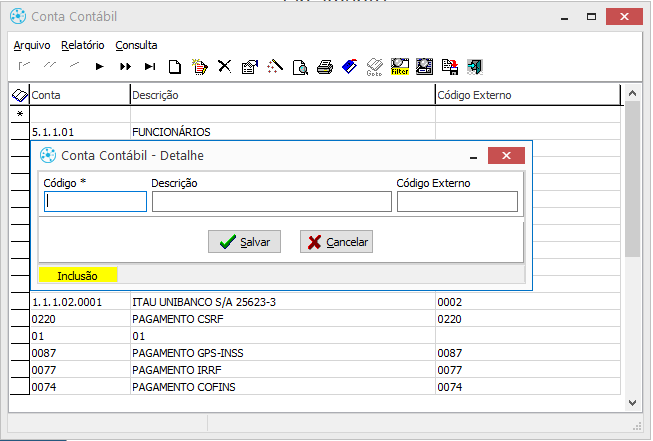Focus the Código input field
Viewport: 653px width, 441px height.
tap(95, 202)
